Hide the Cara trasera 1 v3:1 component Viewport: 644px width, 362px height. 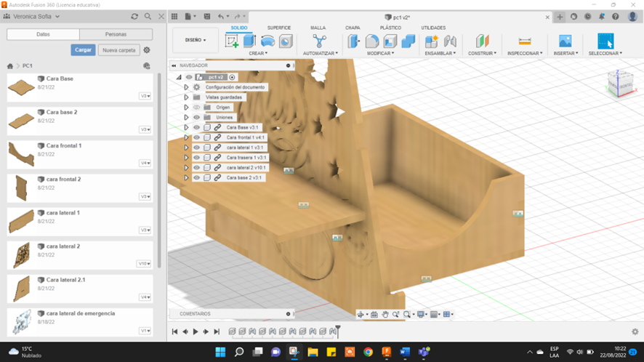(197, 157)
